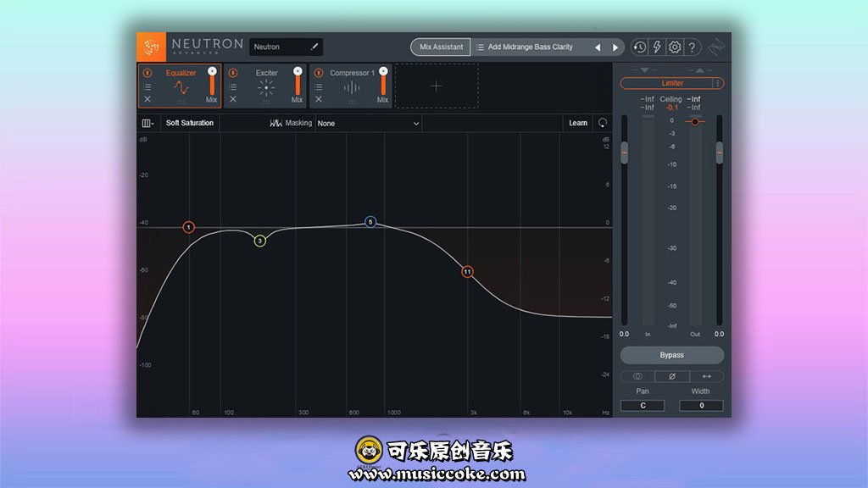Click the Masking meter icon
The image size is (868, 488).
[x=275, y=124]
